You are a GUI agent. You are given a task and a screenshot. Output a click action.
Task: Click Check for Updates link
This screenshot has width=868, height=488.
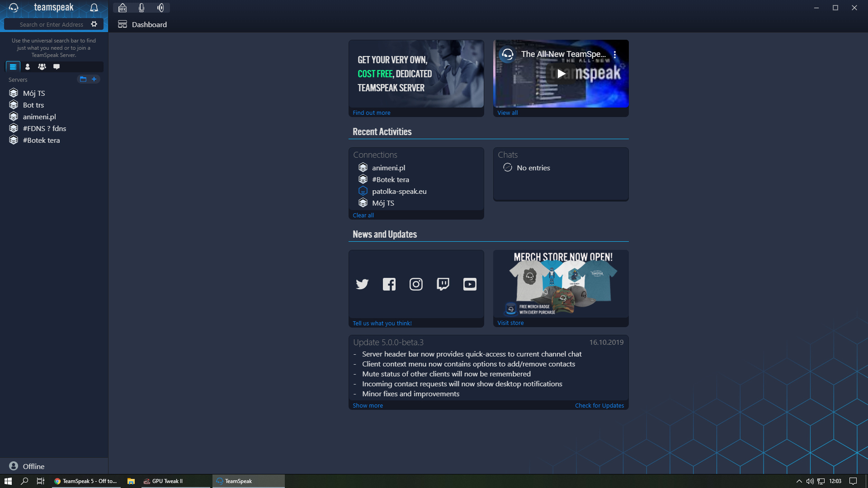(x=599, y=405)
